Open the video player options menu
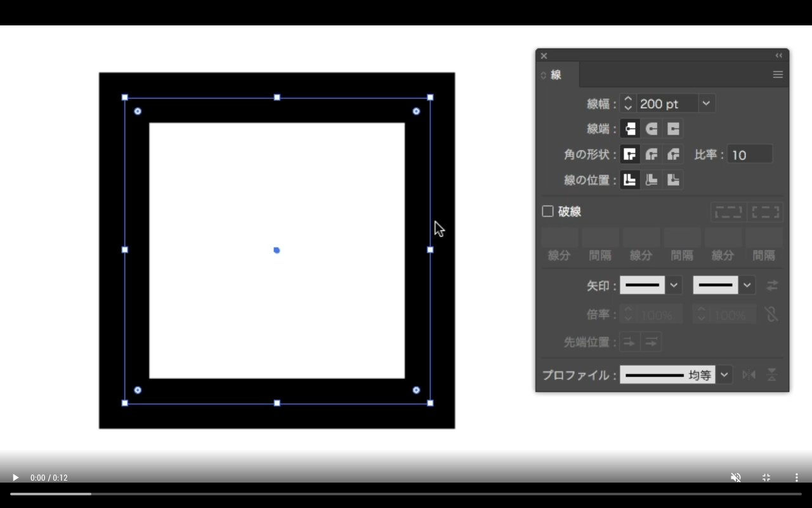The height and width of the screenshot is (508, 812). [796, 477]
